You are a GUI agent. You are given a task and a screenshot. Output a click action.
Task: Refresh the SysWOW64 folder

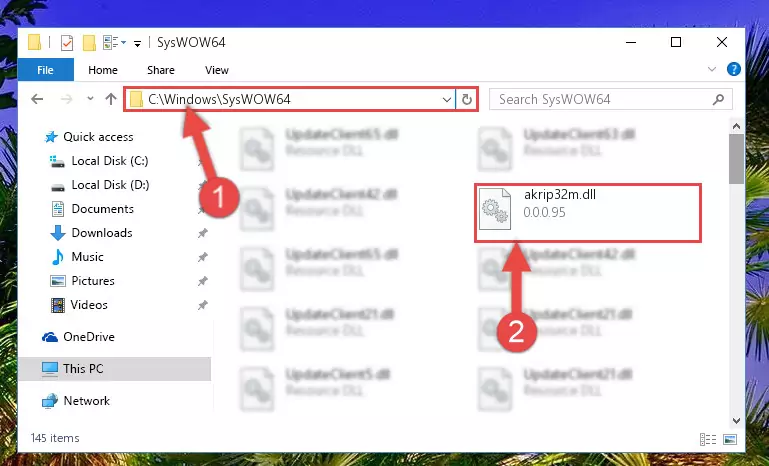[467, 100]
